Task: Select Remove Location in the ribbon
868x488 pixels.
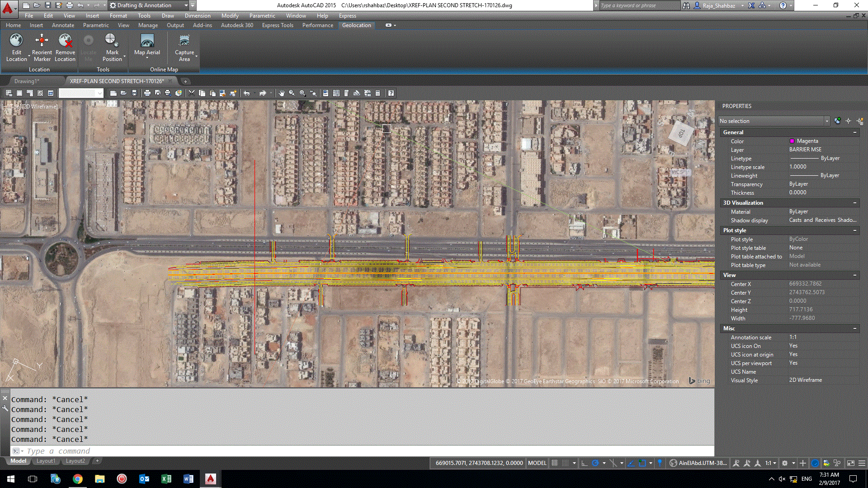Action: coord(65,47)
